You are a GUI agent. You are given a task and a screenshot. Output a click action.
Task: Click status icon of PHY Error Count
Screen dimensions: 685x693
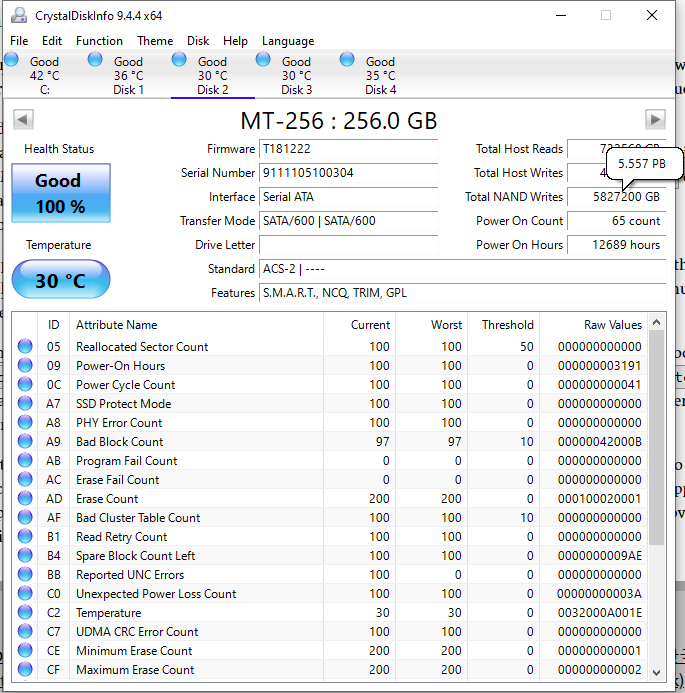(x=25, y=422)
